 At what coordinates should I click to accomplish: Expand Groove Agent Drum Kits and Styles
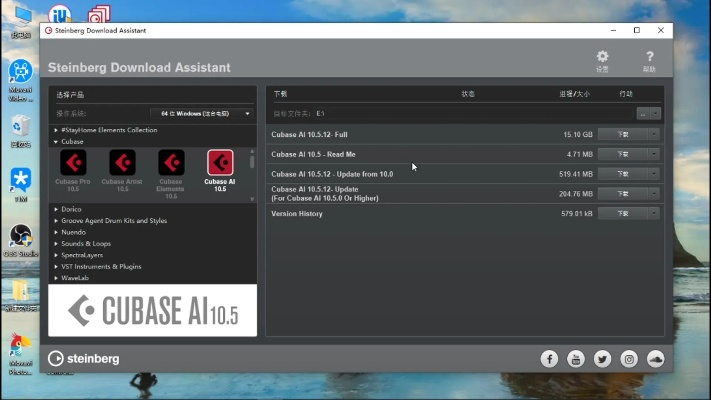(x=56, y=221)
